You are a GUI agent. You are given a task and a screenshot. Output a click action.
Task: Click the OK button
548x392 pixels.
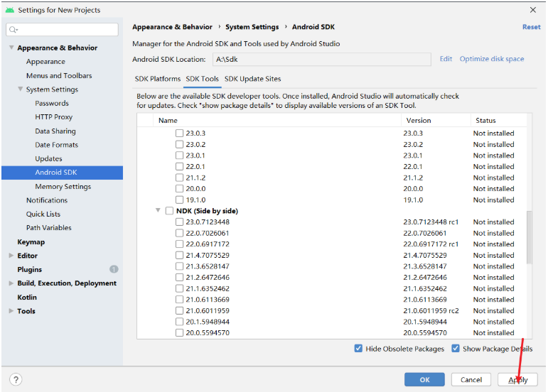click(424, 379)
